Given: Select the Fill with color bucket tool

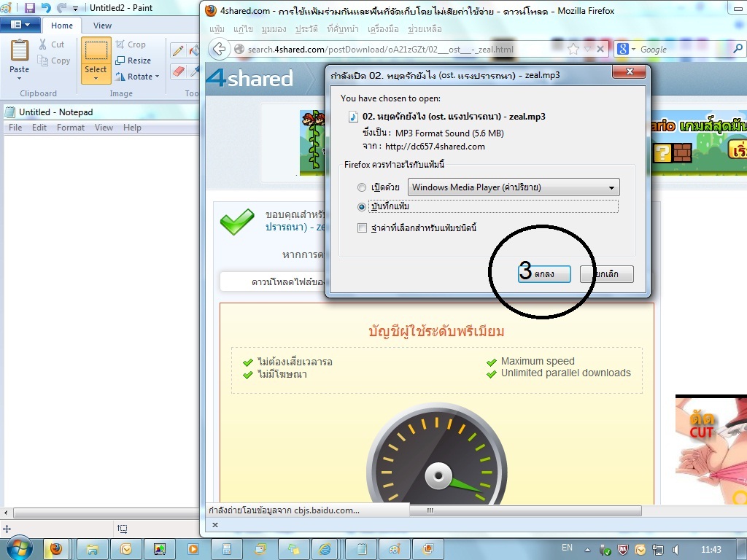Looking at the screenshot, I should pos(194,50).
